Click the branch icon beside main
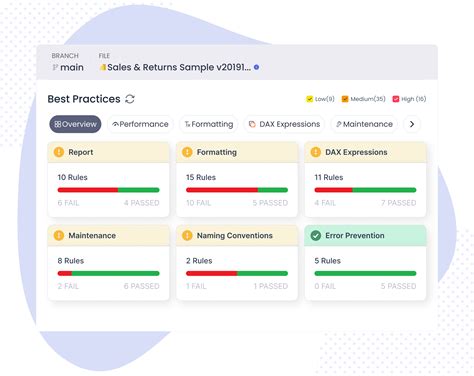This screenshot has height=376, width=474. pos(55,67)
